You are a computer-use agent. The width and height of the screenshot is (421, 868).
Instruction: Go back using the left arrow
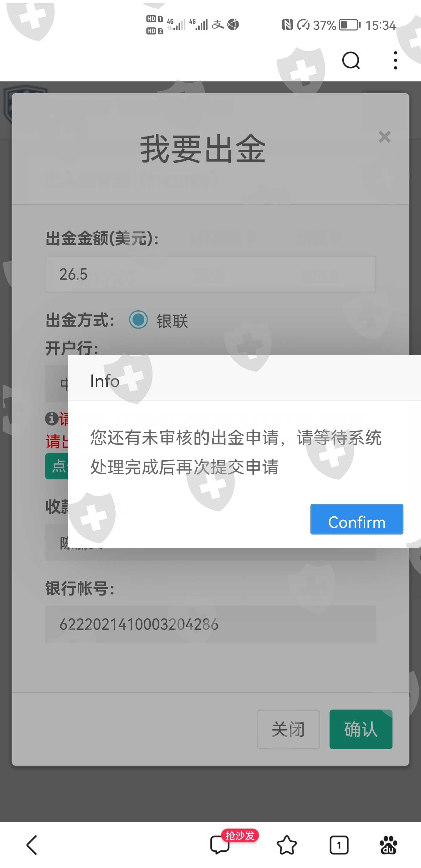point(32,845)
